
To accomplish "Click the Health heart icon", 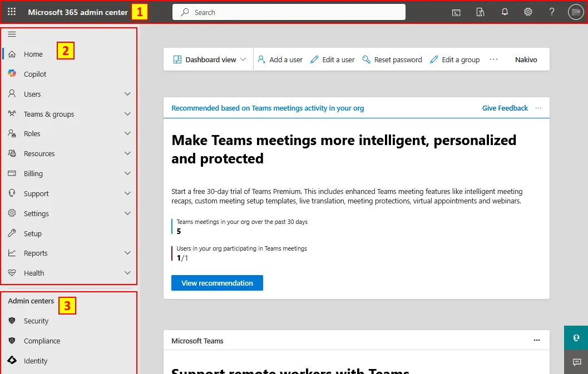I will 12,273.
